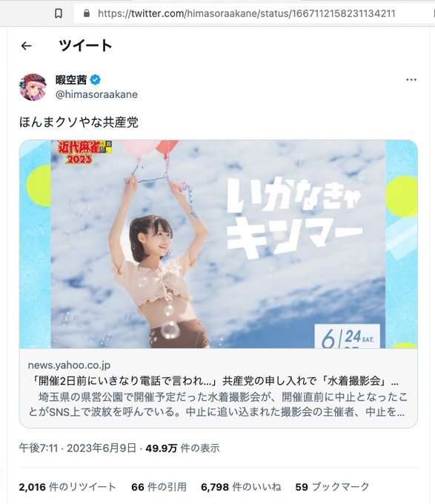
Task: Click the 午後7:11 · 2023年6月9日 timestamp
Action: pyautogui.click(x=77, y=448)
